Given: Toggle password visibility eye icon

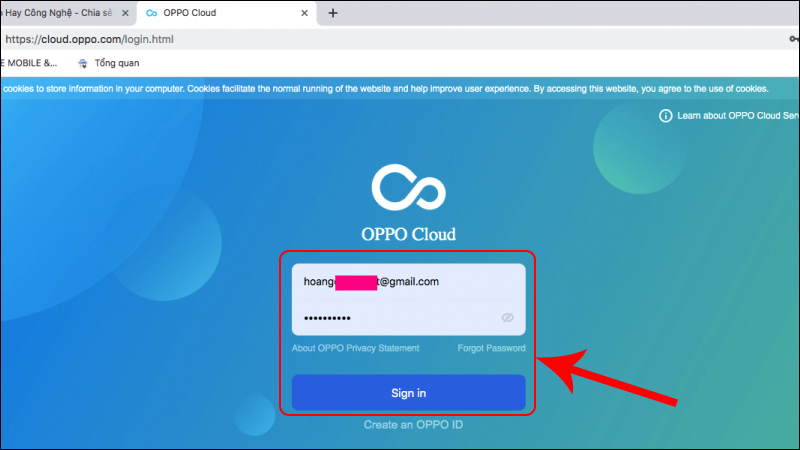Looking at the screenshot, I should coord(507,317).
